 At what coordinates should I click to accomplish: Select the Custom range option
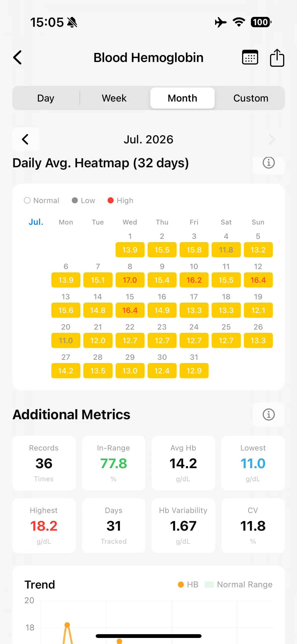coord(251,98)
